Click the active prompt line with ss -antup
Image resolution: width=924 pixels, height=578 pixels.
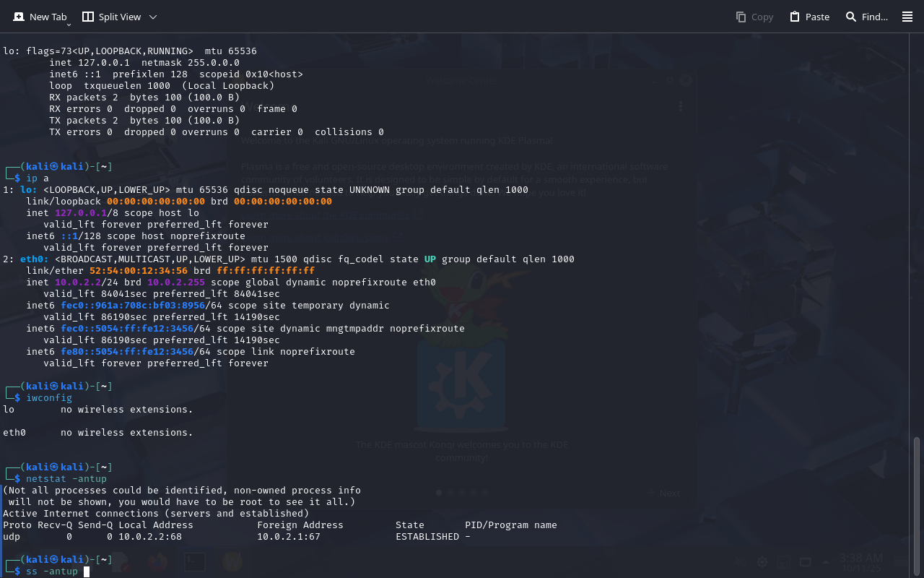(51, 571)
